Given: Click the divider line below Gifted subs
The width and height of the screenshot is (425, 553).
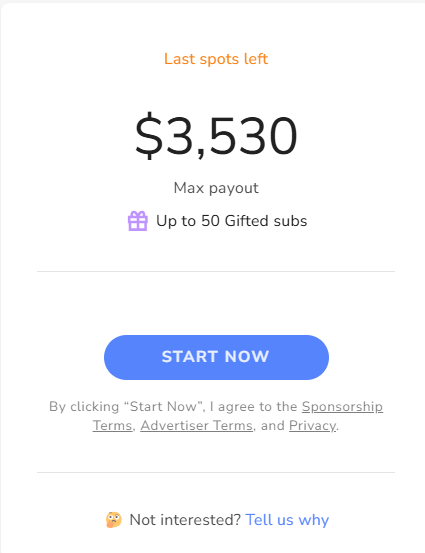Looking at the screenshot, I should tap(216, 272).
